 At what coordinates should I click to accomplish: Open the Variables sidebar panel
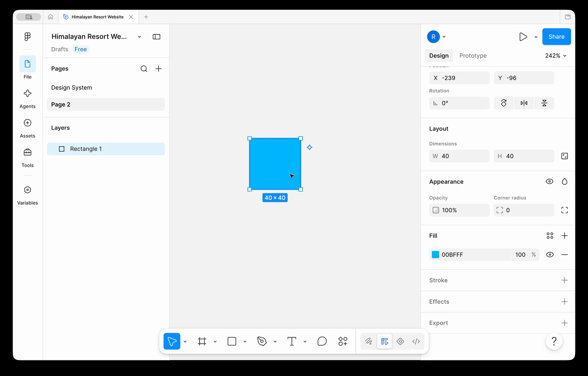pos(27,190)
